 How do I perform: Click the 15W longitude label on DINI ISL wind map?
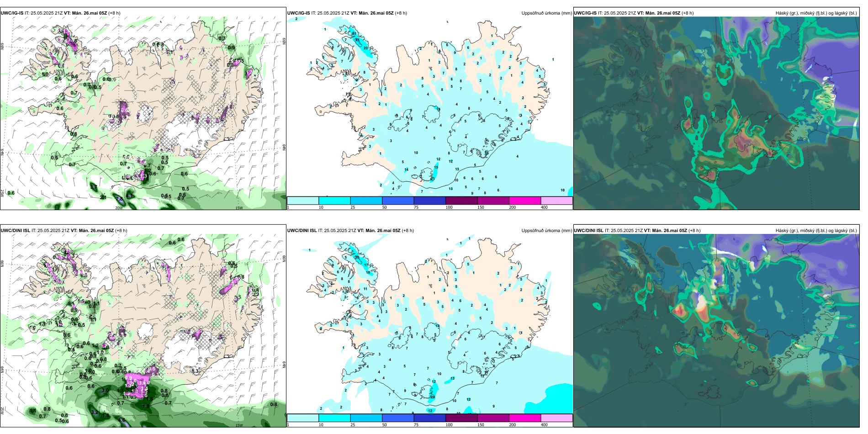[239, 425]
